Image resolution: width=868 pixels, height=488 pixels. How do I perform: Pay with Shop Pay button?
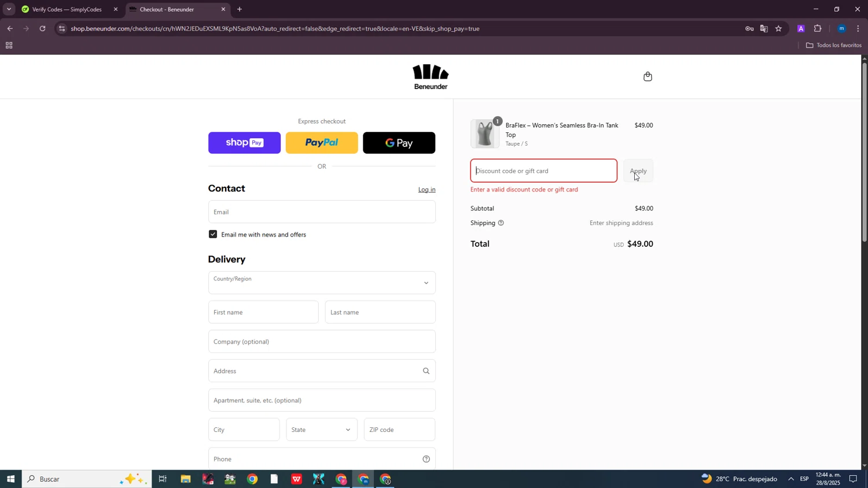pyautogui.click(x=244, y=143)
